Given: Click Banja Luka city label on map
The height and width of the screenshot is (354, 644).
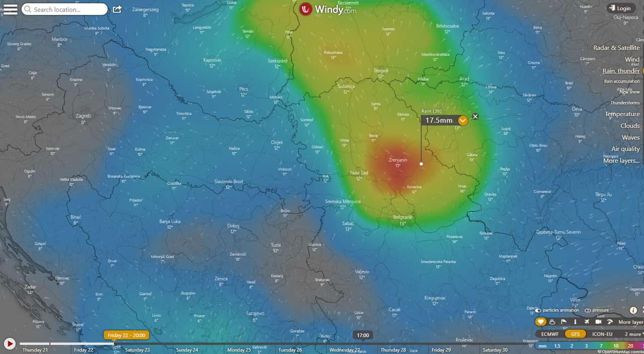Looking at the screenshot, I should click(170, 221).
